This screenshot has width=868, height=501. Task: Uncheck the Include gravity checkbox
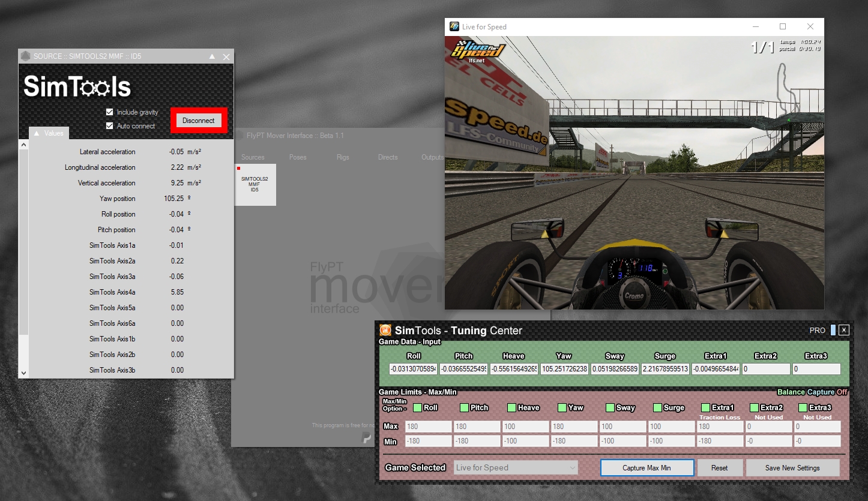[x=109, y=112]
